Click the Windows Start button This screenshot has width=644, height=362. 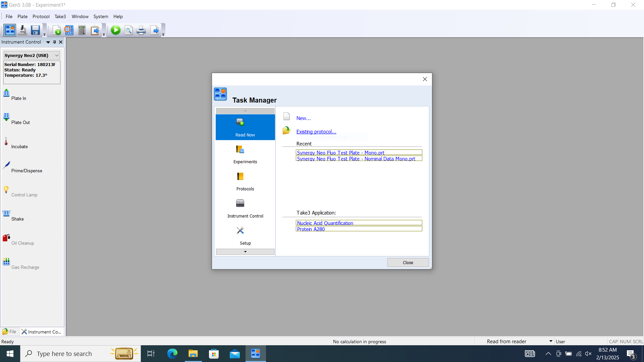10,354
